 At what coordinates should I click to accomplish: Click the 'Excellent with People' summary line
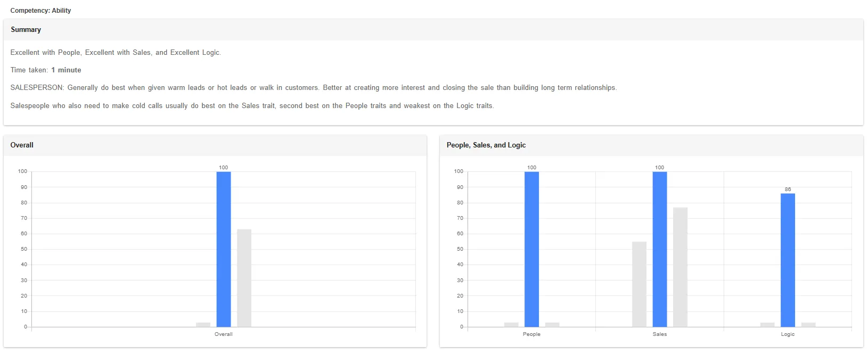[116, 53]
